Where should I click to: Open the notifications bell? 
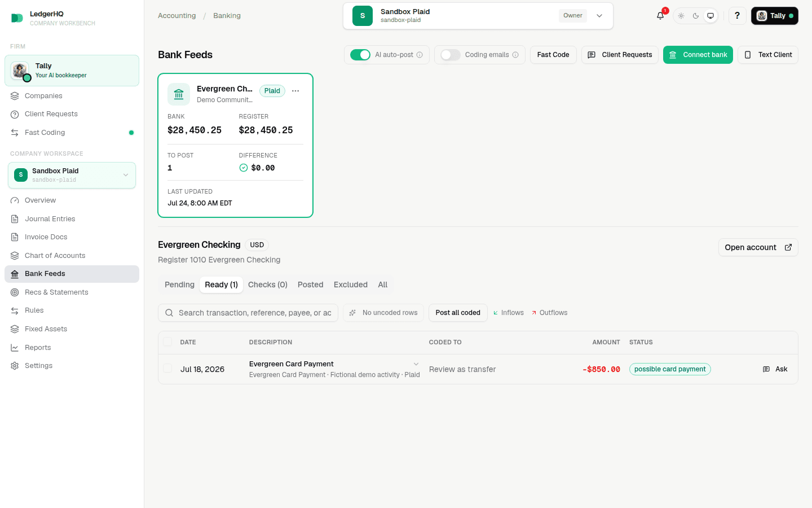[660, 16]
